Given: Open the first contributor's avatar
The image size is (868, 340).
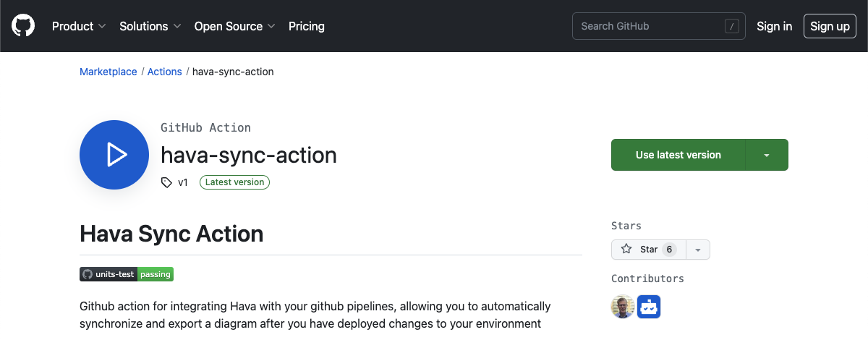Looking at the screenshot, I should [623, 307].
